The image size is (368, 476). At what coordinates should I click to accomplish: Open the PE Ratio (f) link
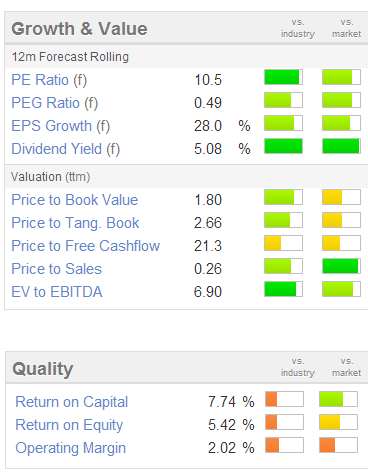coord(49,80)
